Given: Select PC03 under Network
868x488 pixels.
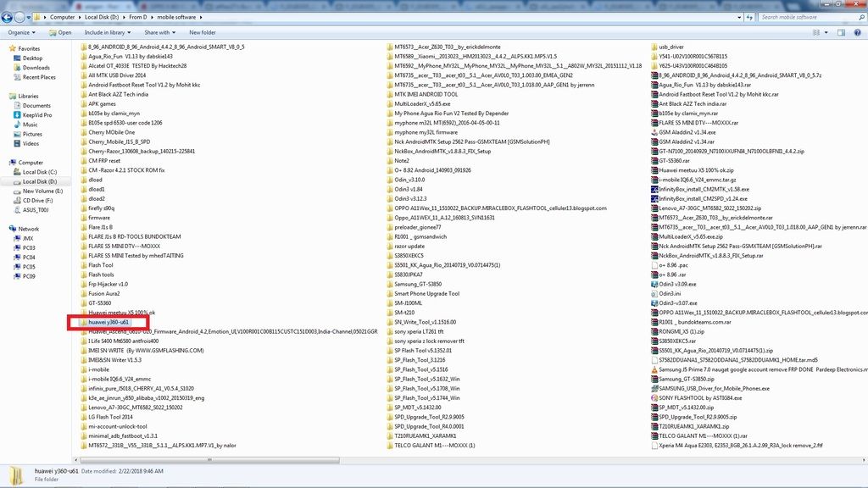Looking at the screenshot, I should (29, 247).
